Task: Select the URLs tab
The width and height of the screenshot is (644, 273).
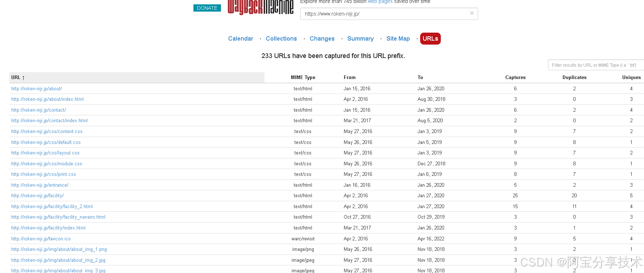Action: click(430, 38)
